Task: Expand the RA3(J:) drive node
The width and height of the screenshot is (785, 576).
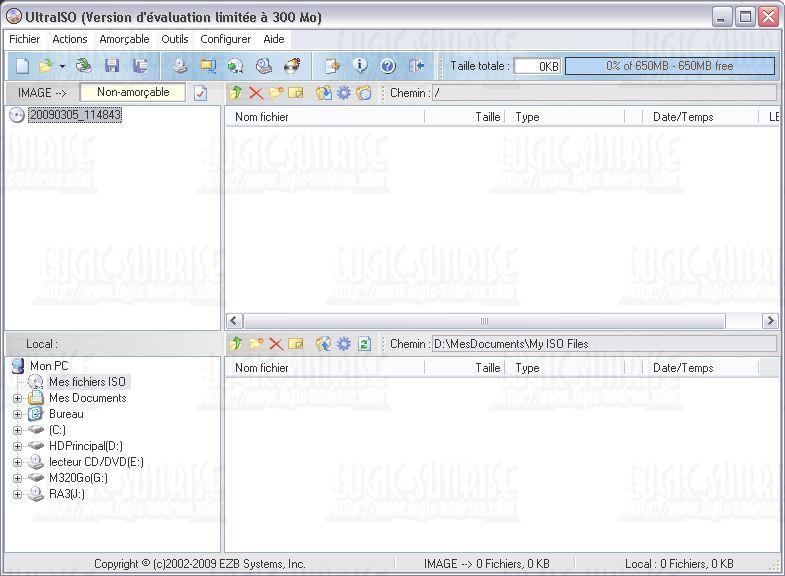Action: (18, 494)
